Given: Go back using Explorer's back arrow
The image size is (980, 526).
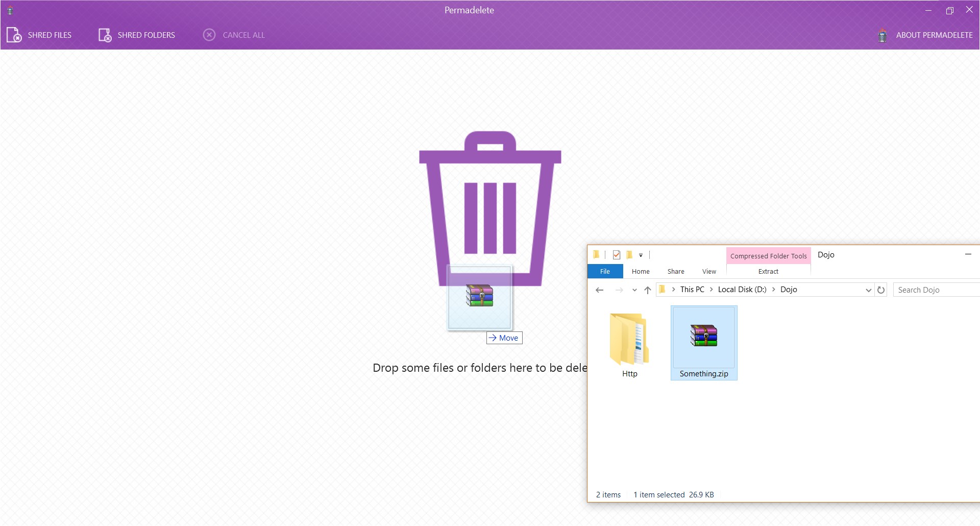Looking at the screenshot, I should coord(600,290).
